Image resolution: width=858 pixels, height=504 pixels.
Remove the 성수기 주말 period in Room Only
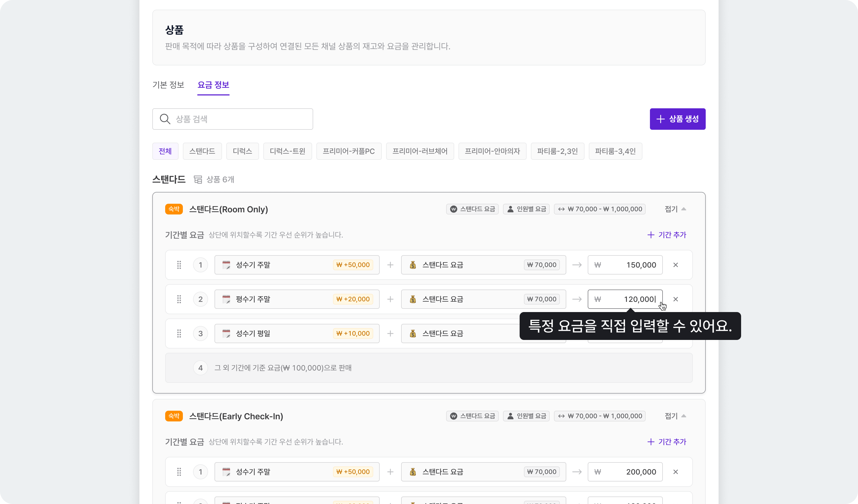(x=675, y=265)
